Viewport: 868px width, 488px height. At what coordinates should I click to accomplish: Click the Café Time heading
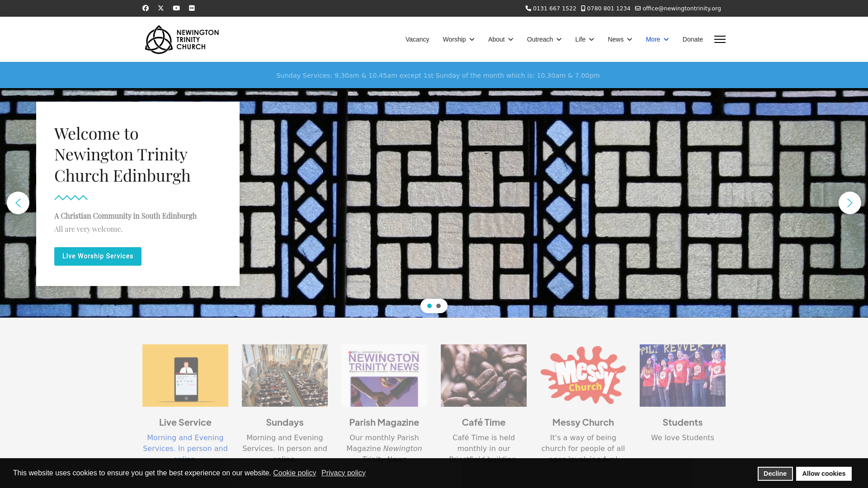[x=484, y=422]
